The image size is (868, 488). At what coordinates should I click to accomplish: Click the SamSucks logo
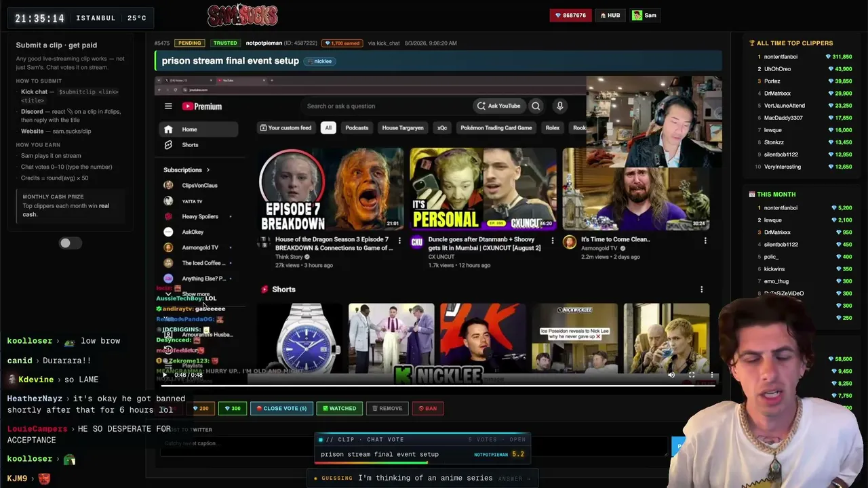point(242,15)
